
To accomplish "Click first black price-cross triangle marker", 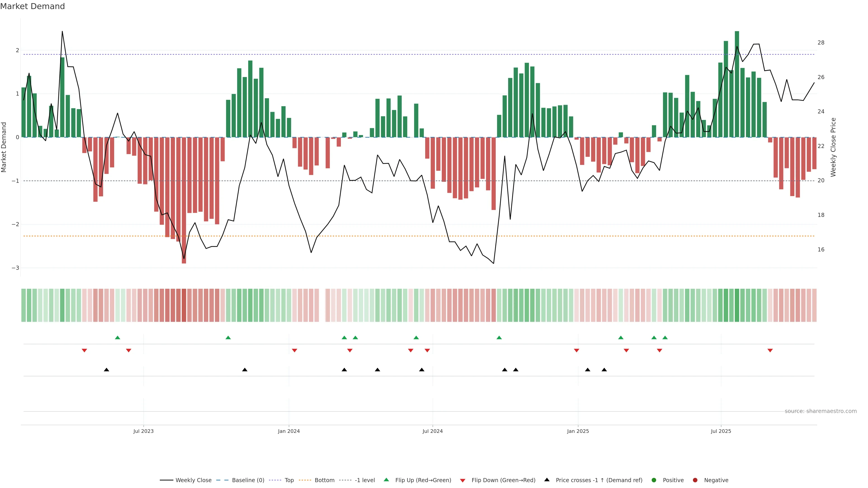I will click(x=106, y=370).
